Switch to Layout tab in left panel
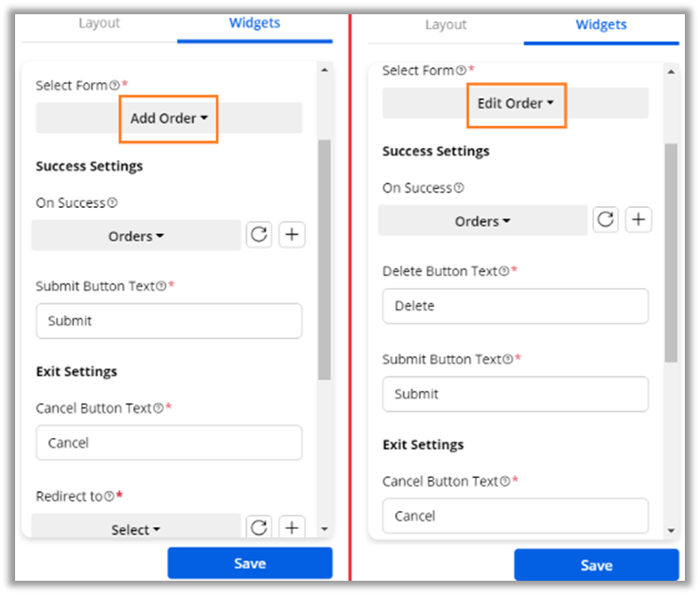This screenshot has height=595, width=700. (x=99, y=23)
